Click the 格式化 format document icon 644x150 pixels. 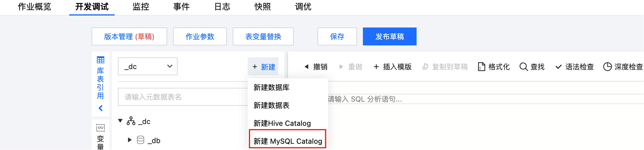(x=481, y=67)
